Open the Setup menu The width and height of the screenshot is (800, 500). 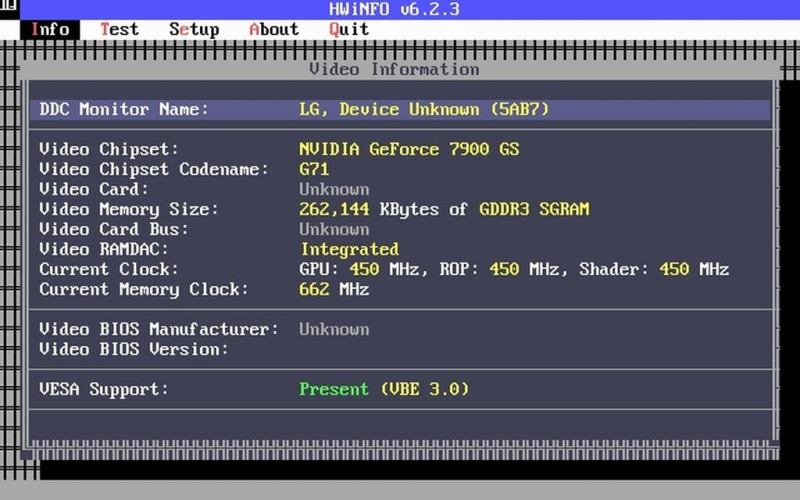click(194, 30)
